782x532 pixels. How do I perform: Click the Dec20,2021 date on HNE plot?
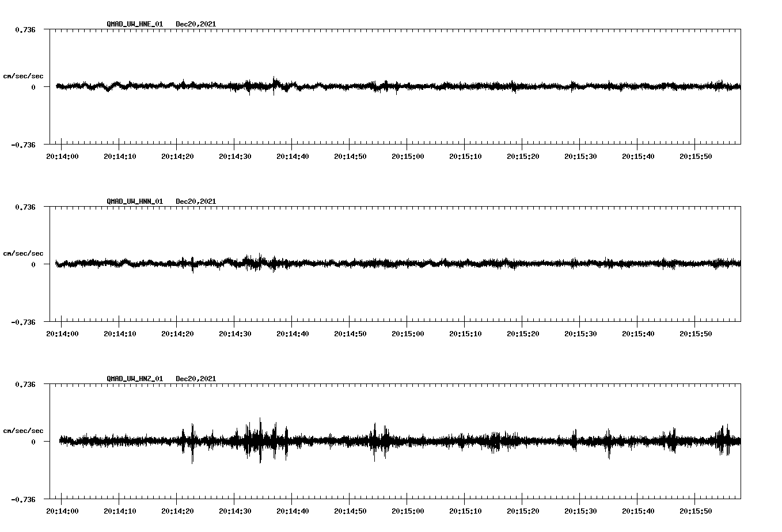click(x=196, y=24)
